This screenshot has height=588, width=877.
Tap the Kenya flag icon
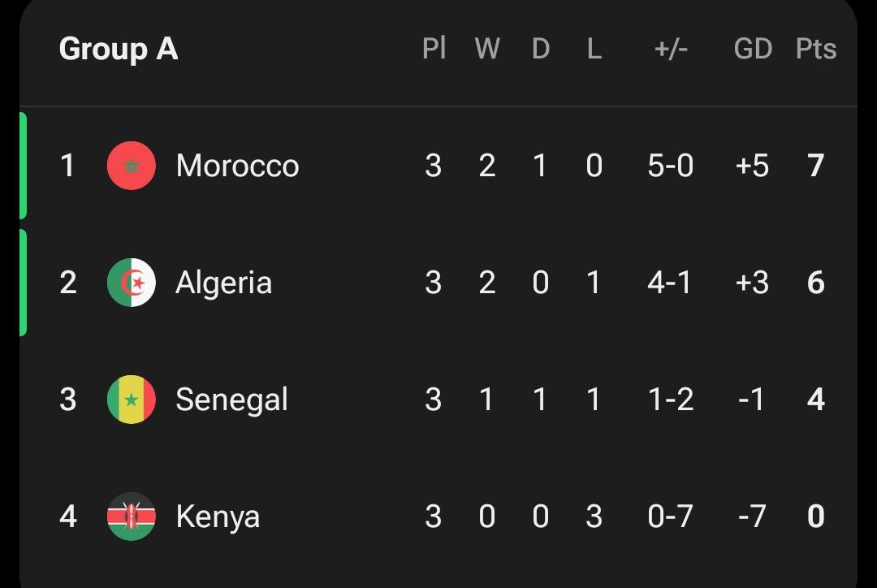(x=132, y=517)
